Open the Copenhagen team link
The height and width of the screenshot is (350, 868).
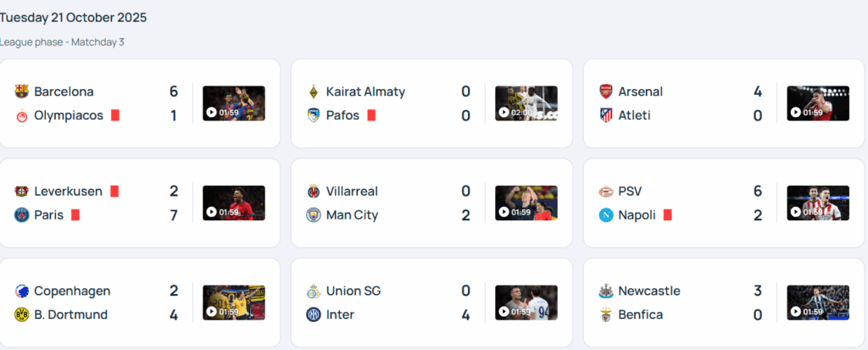pos(72,292)
